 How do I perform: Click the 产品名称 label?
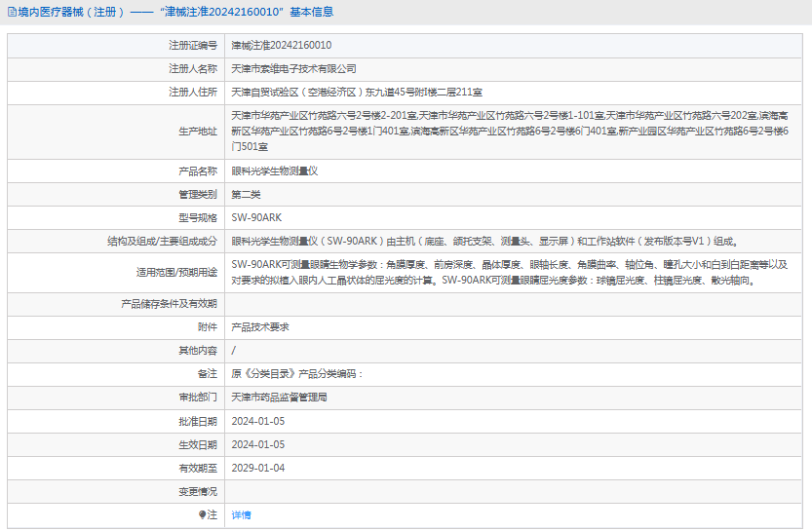[198, 171]
